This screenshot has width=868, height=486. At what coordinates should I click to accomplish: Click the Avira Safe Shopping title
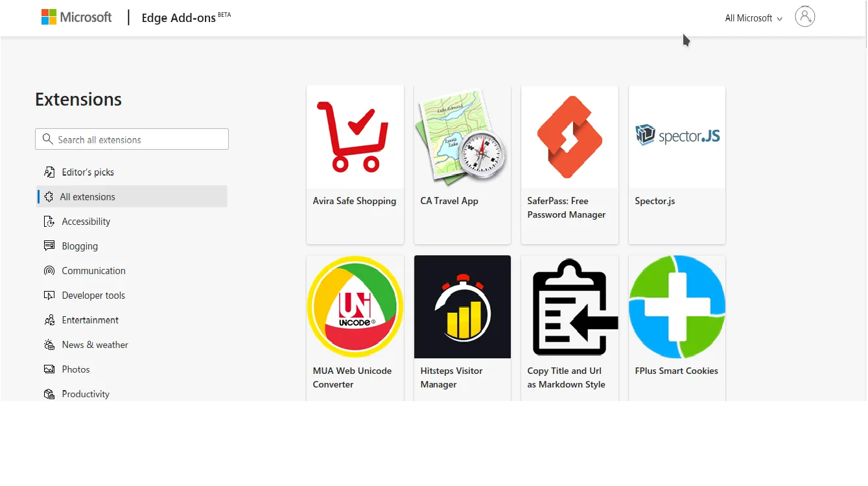pyautogui.click(x=355, y=201)
